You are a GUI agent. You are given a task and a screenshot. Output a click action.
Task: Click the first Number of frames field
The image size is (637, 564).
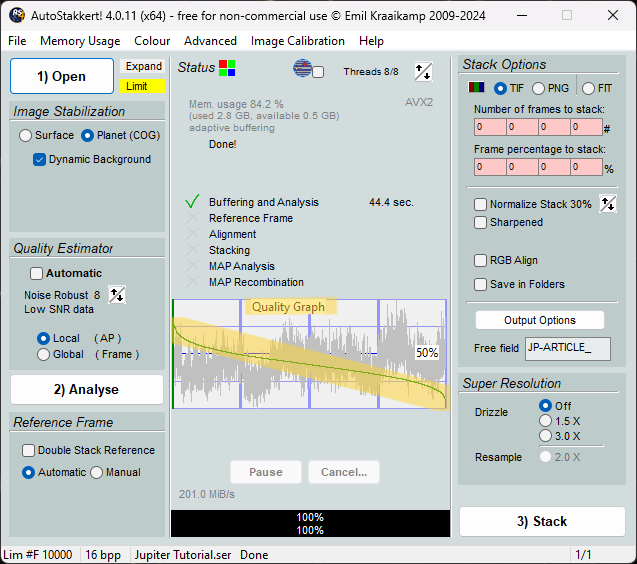(490, 127)
